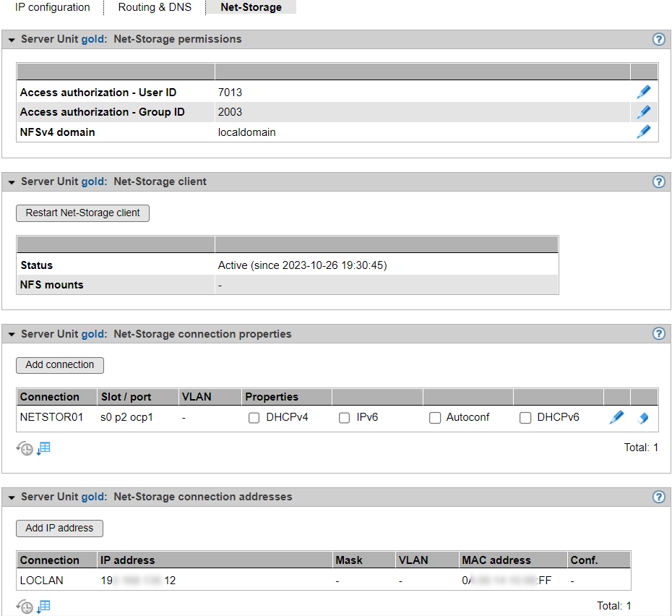Viewport: 672px width, 616px height.
Task: Click reset/history icon under connection addresses
Action: tap(25, 607)
